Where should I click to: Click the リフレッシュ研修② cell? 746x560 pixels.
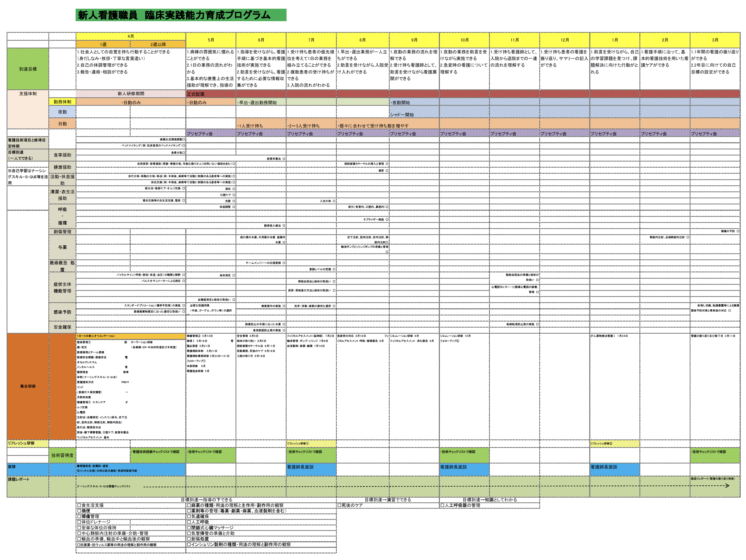(615, 444)
